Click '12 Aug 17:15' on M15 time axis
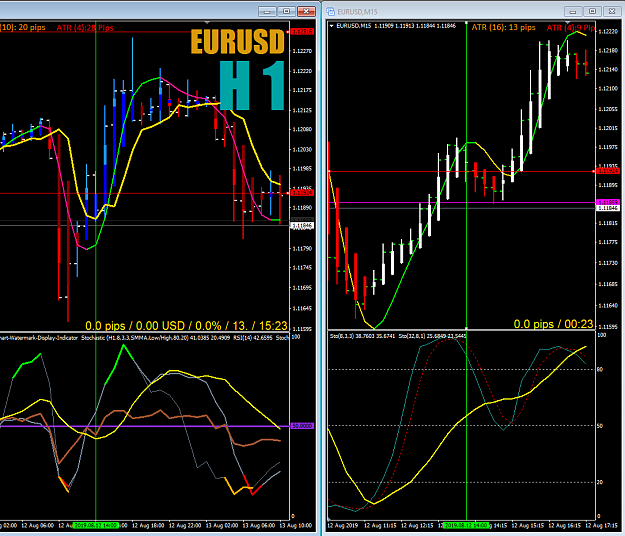The image size is (625, 536). pos(601,526)
